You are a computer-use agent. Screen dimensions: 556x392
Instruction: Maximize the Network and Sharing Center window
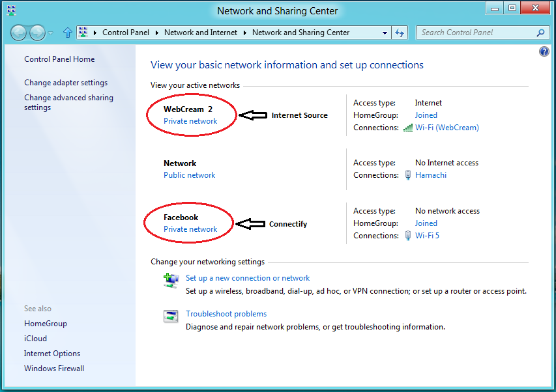point(512,8)
